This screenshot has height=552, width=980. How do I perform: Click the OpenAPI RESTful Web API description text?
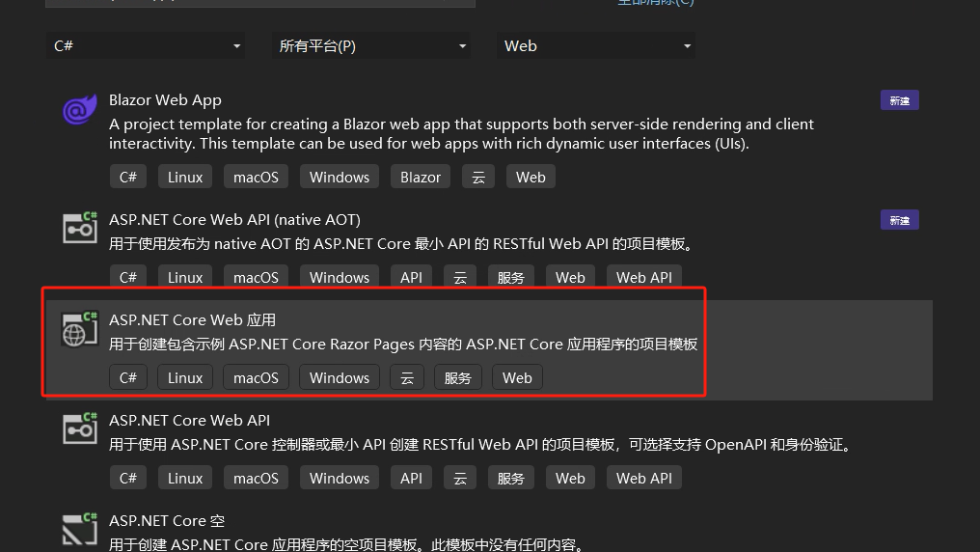point(481,445)
